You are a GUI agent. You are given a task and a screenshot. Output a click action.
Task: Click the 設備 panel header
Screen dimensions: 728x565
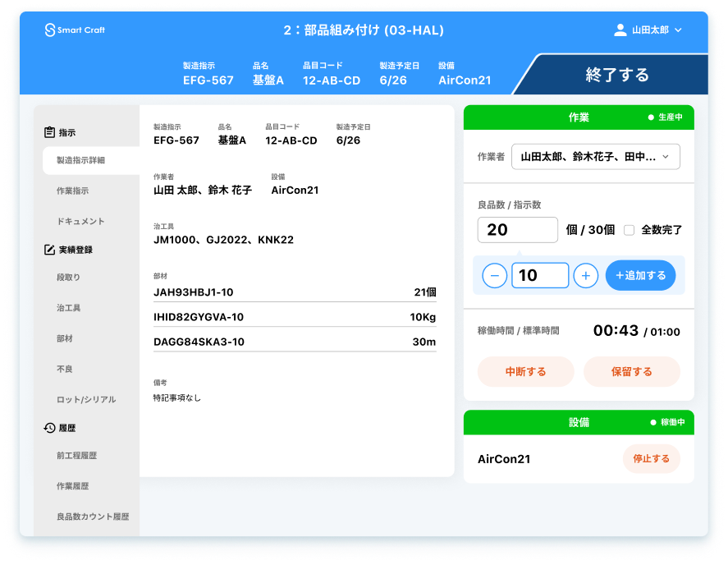coord(579,422)
